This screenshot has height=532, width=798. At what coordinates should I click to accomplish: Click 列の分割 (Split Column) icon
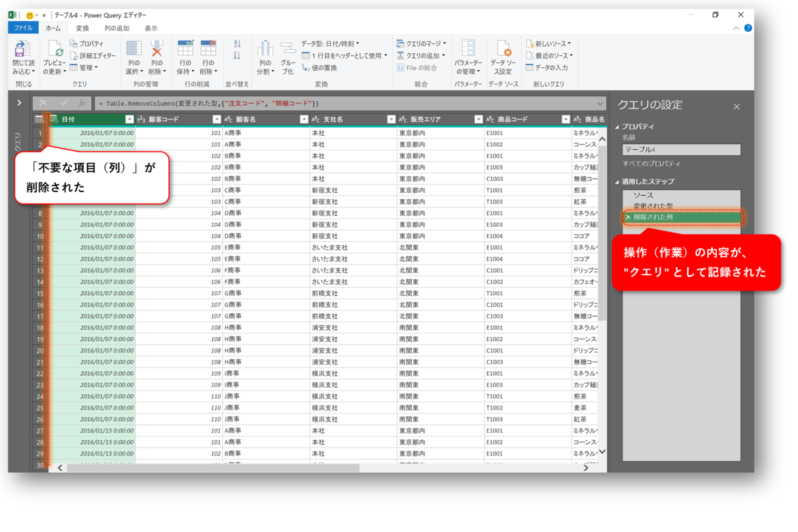(265, 49)
